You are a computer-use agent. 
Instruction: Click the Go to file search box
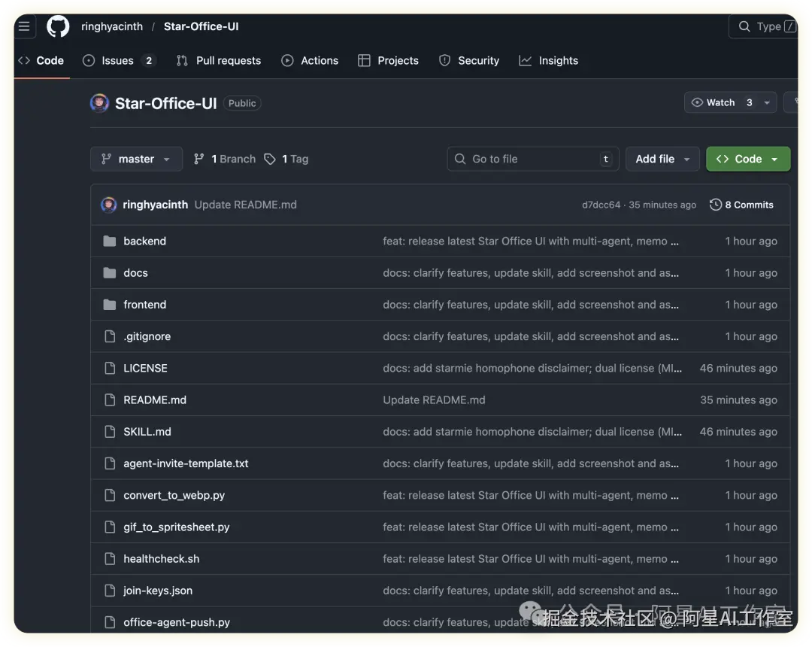[x=533, y=159]
